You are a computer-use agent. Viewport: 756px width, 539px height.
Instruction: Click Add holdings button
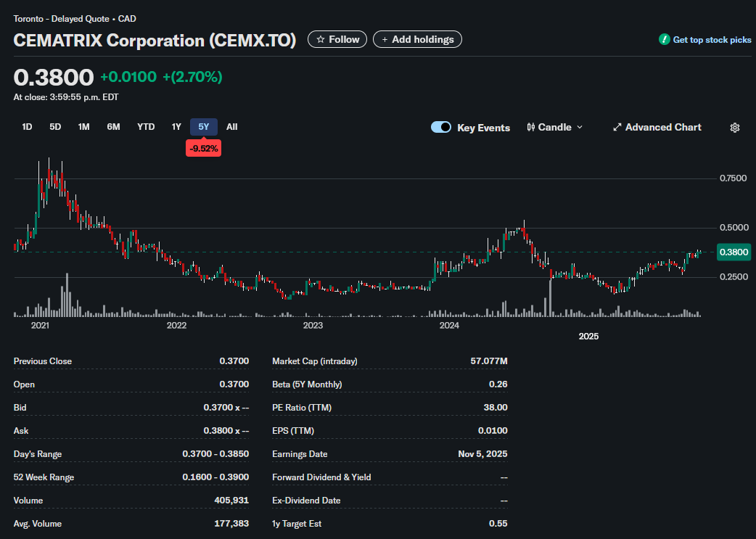pos(417,39)
